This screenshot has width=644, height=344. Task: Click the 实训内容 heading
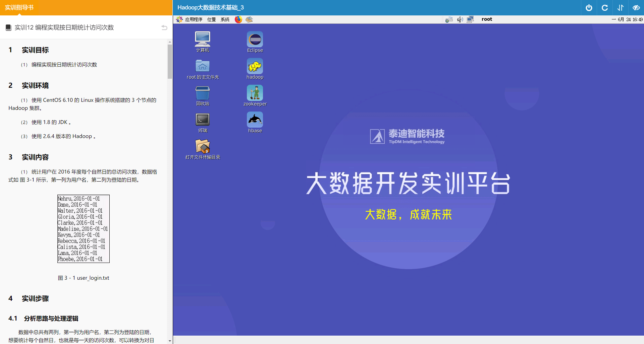(x=35, y=157)
